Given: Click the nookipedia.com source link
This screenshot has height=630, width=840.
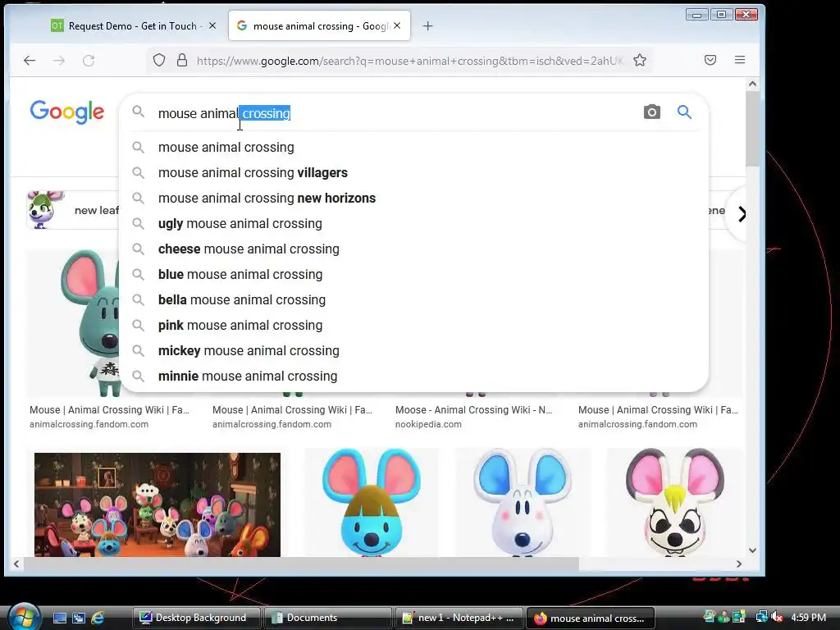Looking at the screenshot, I should pos(428,424).
